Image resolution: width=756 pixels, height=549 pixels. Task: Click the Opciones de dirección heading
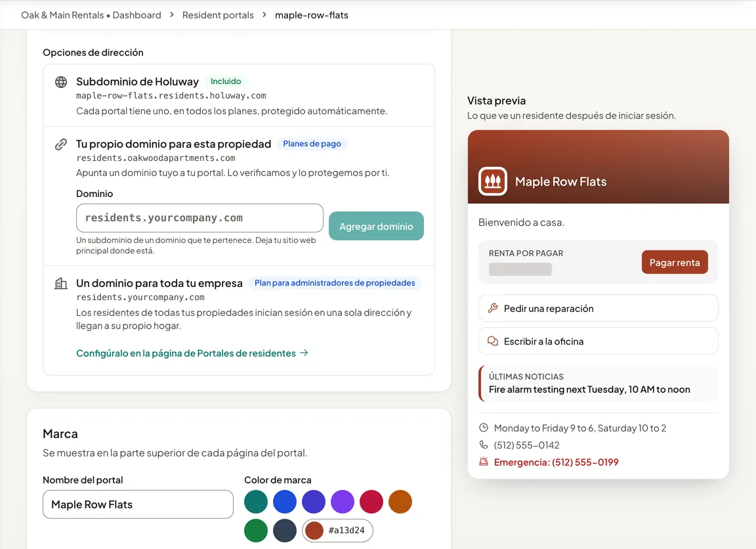(93, 53)
